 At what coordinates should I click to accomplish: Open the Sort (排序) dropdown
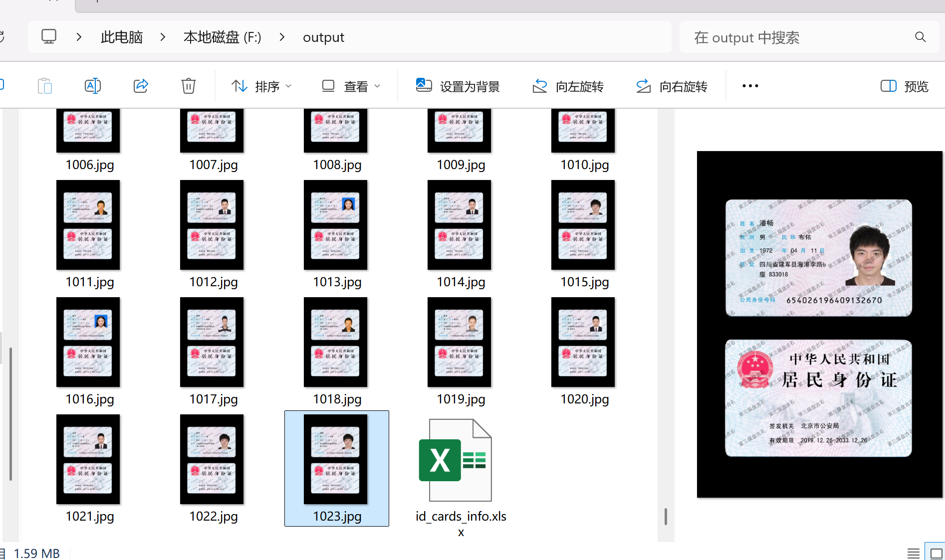261,86
